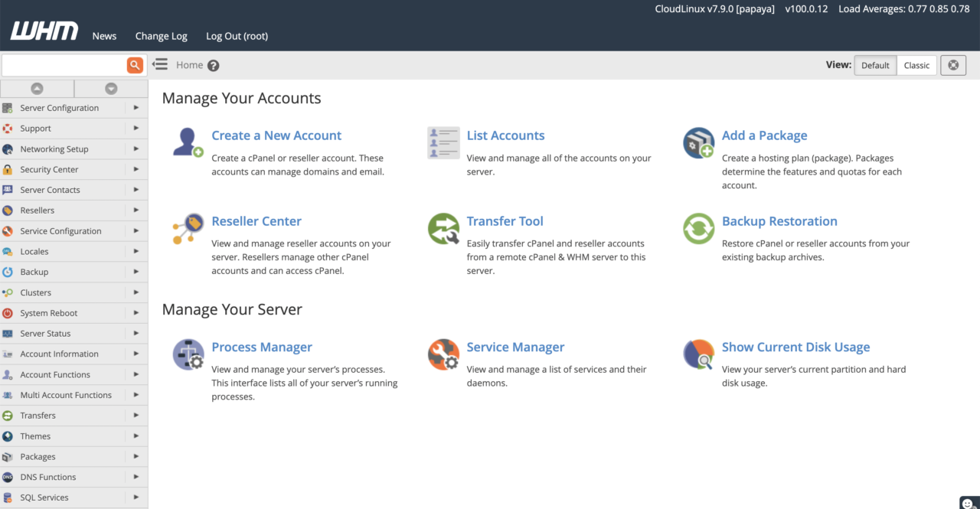Click the Reseller Center network icon
Image resolution: width=980 pixels, height=509 pixels.
tap(188, 228)
